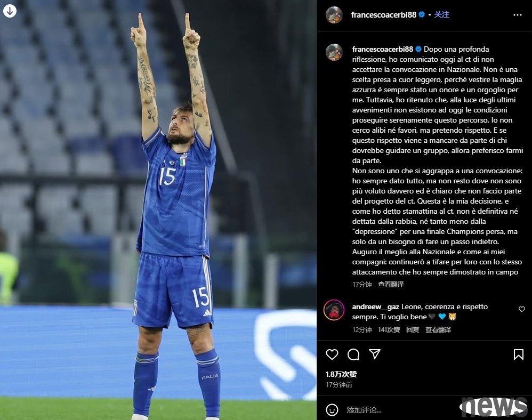The height and width of the screenshot is (420, 532).
Task: Follow the account via 关注 link
Action: [x=442, y=14]
